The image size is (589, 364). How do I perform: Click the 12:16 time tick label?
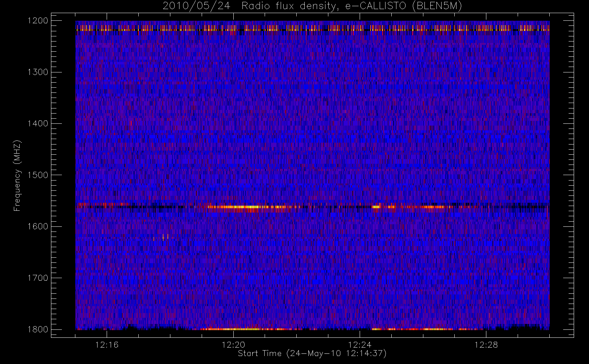pos(107,345)
